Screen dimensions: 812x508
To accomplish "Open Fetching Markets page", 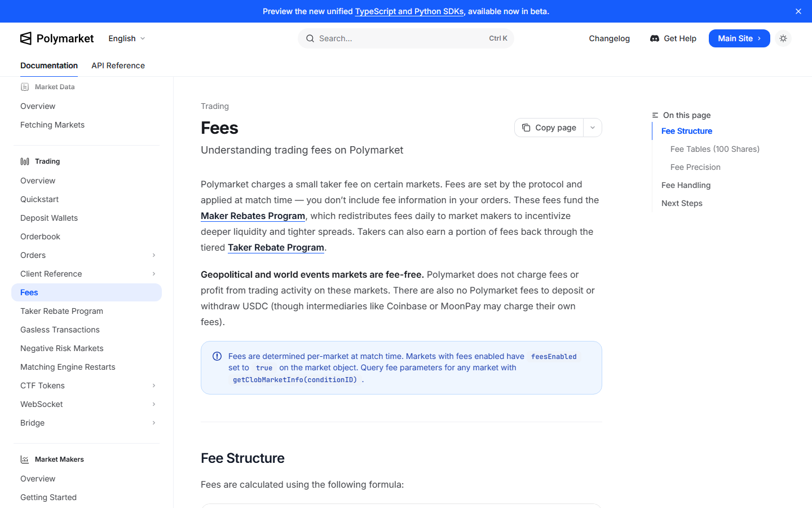I will 52,125.
